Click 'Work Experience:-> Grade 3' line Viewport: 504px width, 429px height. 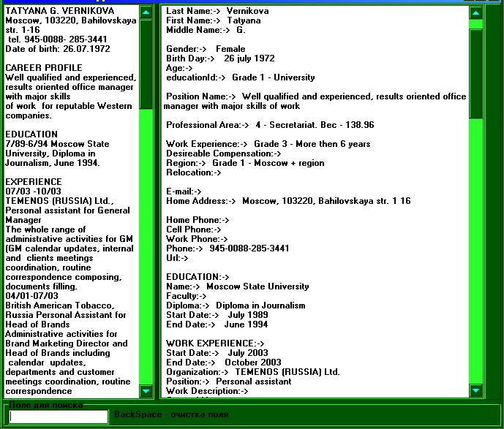(268, 144)
